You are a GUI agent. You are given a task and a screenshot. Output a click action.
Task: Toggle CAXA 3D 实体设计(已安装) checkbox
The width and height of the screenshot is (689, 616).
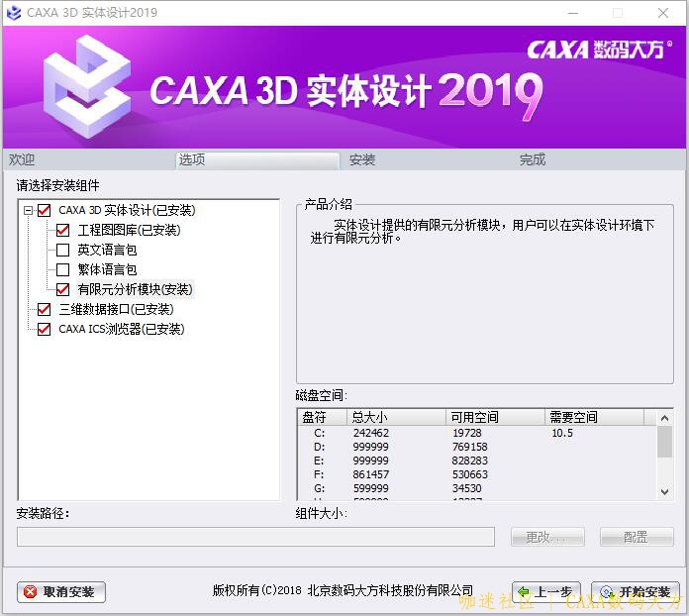pyautogui.click(x=44, y=210)
